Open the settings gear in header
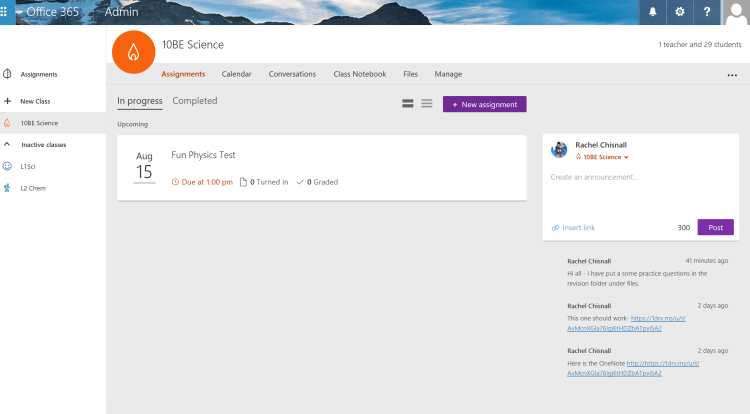The width and height of the screenshot is (750, 414). (680, 12)
